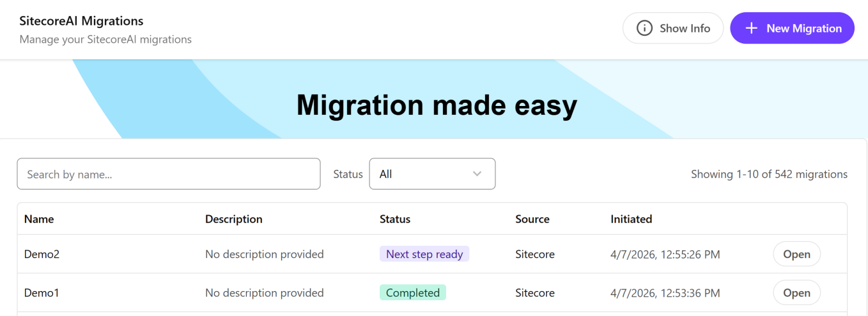Click the Manage your SitecoreAI migrations subtitle
Viewport: 868px width, 316px height.
tap(105, 40)
